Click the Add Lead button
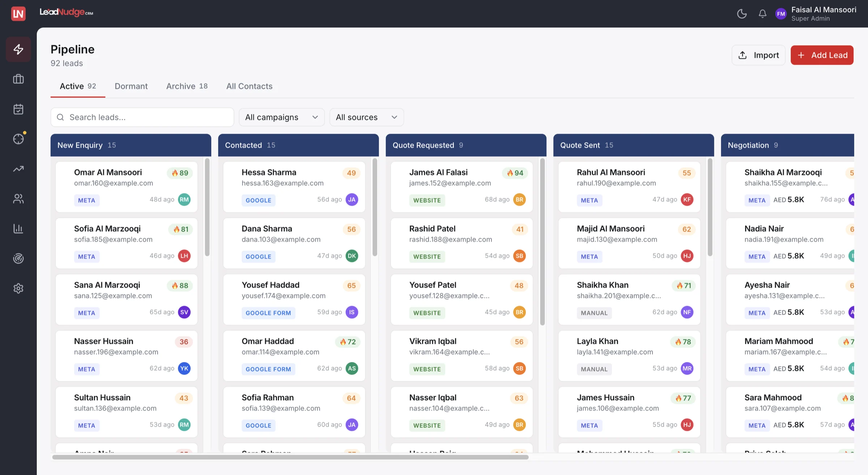 tap(822, 55)
